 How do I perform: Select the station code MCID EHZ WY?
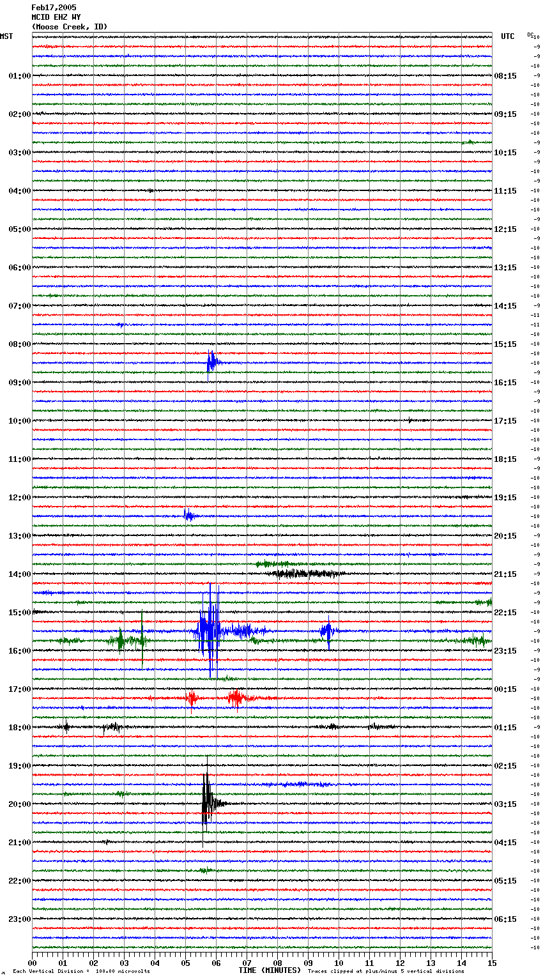click(x=56, y=17)
